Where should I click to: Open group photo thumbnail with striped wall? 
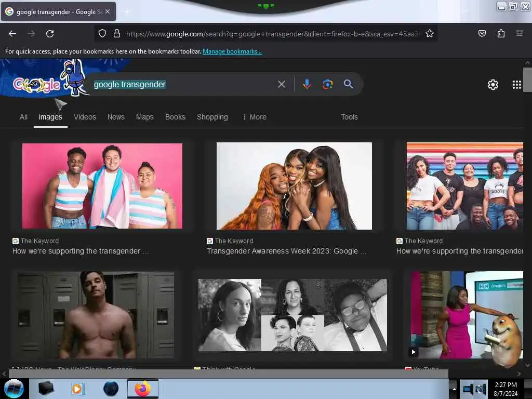tap(465, 186)
